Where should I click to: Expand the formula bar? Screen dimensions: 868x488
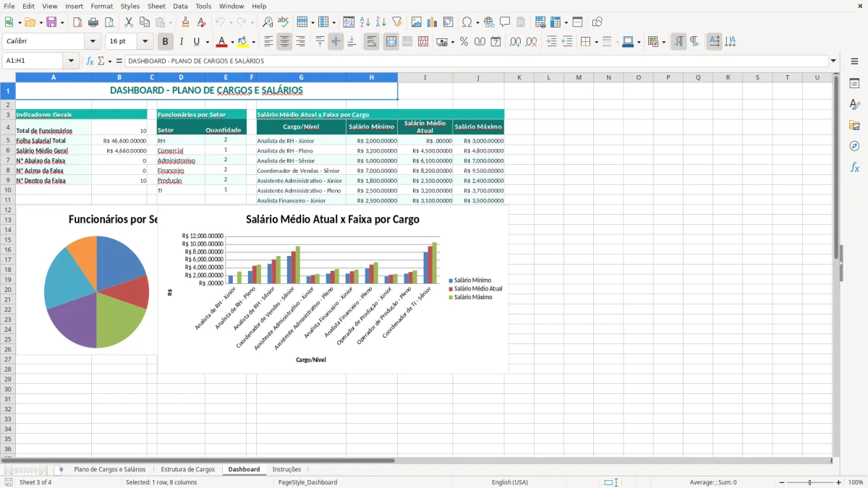(x=833, y=61)
